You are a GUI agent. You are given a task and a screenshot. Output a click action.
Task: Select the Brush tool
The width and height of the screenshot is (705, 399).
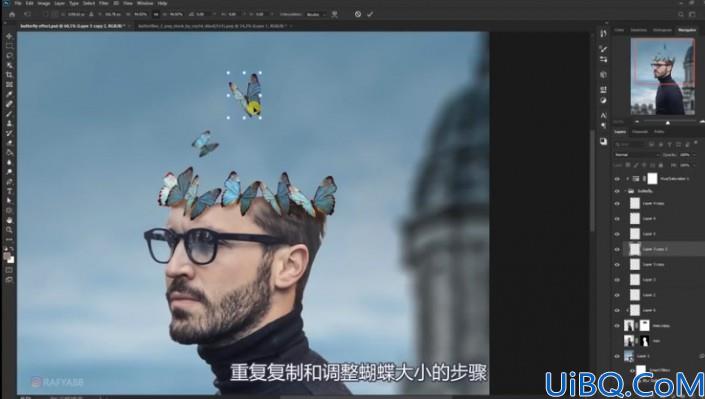(x=9, y=114)
